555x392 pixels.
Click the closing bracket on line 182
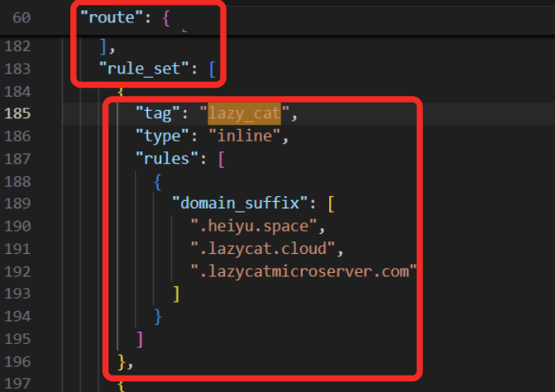[x=103, y=46]
